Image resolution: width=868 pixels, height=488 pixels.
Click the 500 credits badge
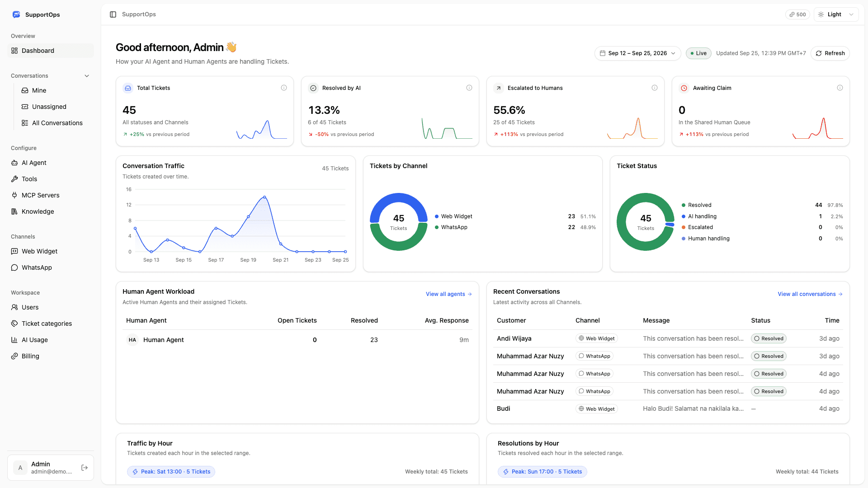(x=798, y=14)
